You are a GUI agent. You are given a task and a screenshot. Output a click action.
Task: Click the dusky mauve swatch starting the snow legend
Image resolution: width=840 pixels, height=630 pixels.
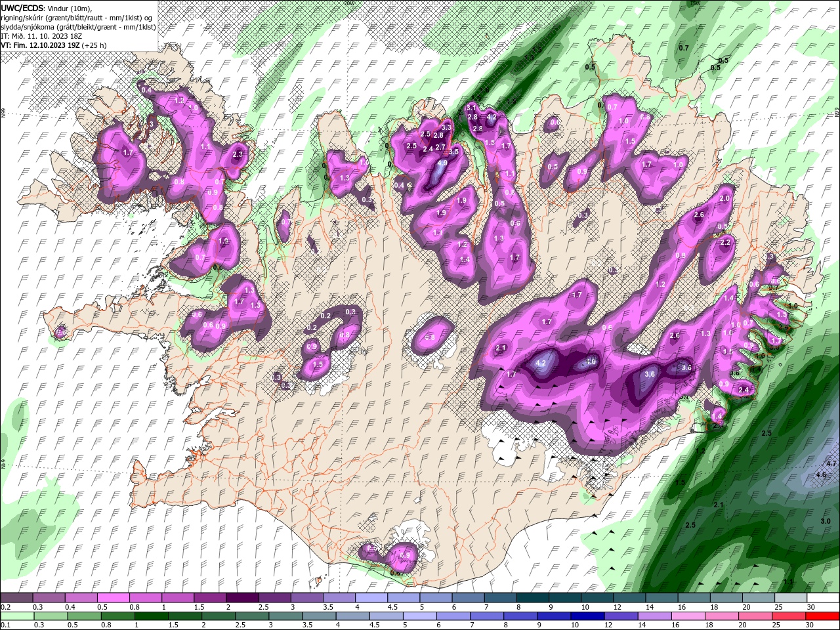point(17,598)
